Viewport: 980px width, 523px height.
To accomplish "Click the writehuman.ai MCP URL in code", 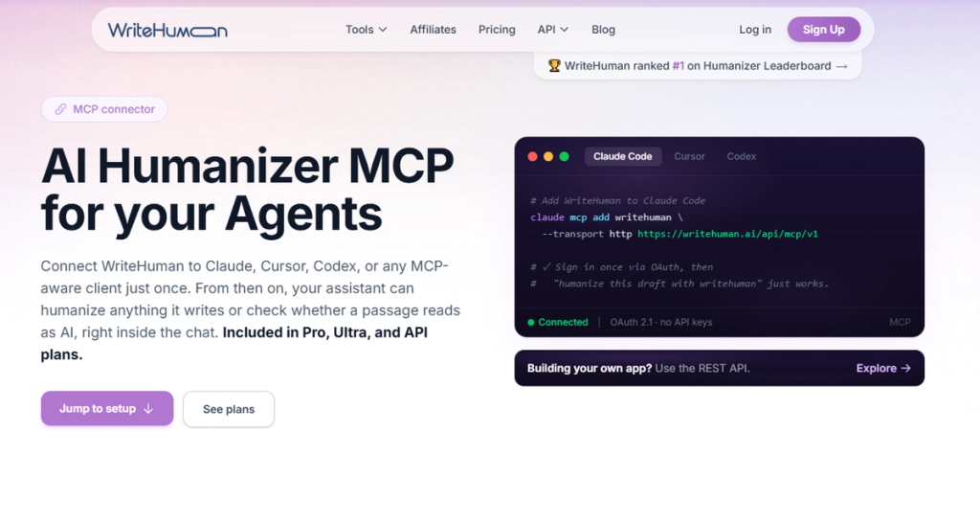I will [727, 234].
